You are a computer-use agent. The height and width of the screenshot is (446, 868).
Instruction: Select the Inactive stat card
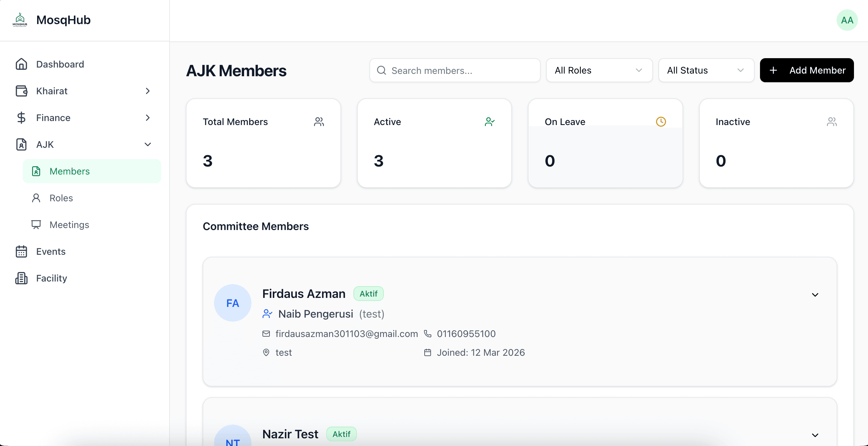(776, 143)
